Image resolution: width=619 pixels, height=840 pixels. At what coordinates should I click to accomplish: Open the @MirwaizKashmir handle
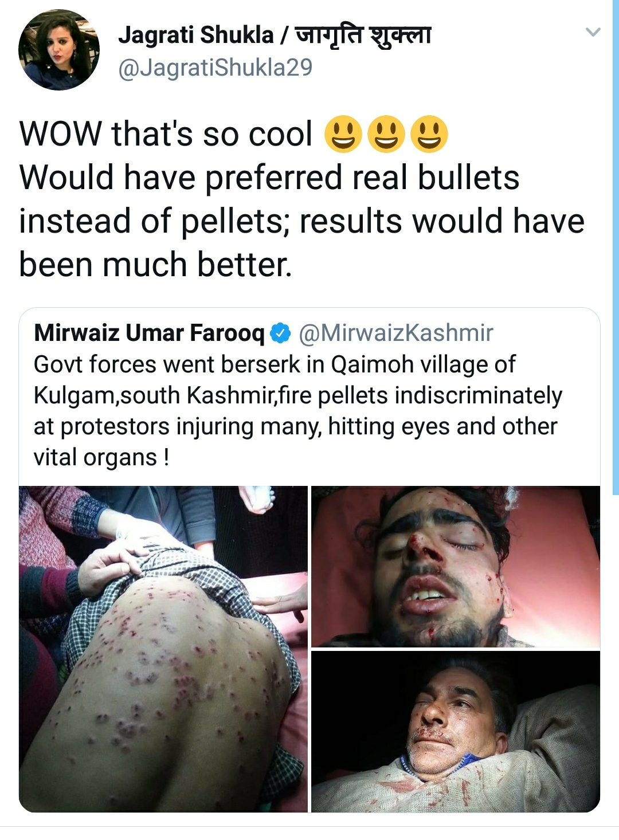(x=396, y=333)
